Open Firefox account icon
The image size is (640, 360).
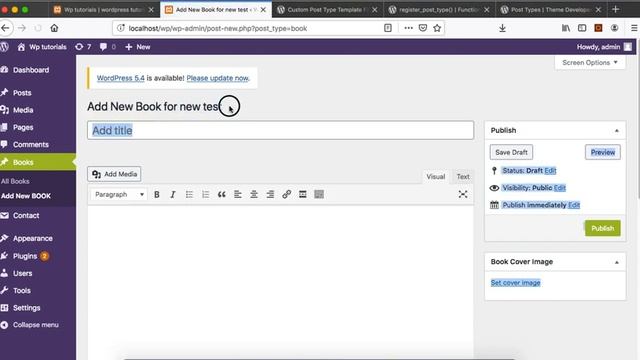pyautogui.click(x=614, y=28)
